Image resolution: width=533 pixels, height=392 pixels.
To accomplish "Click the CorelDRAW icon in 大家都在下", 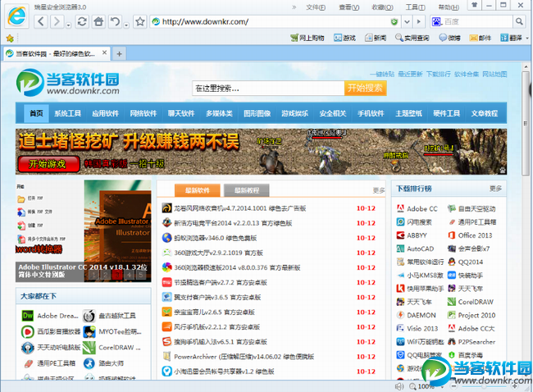I will pyautogui.click(x=89, y=348).
